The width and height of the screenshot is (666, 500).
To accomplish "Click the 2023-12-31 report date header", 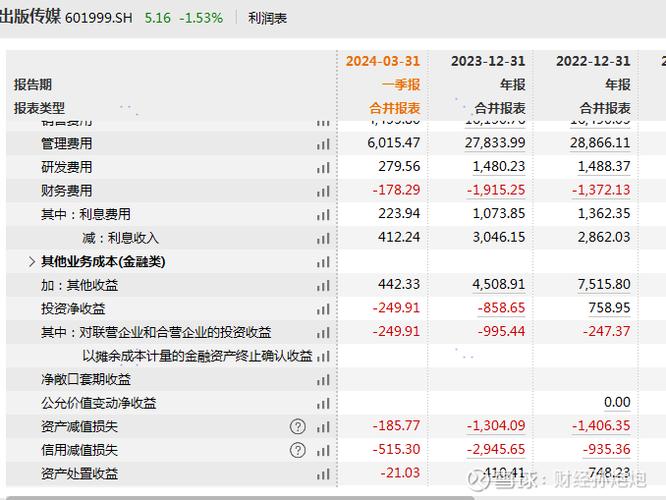I will pyautogui.click(x=488, y=61).
